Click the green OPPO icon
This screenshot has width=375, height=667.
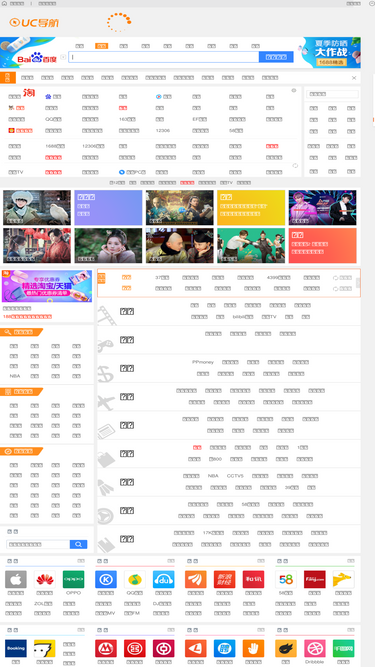point(74,579)
